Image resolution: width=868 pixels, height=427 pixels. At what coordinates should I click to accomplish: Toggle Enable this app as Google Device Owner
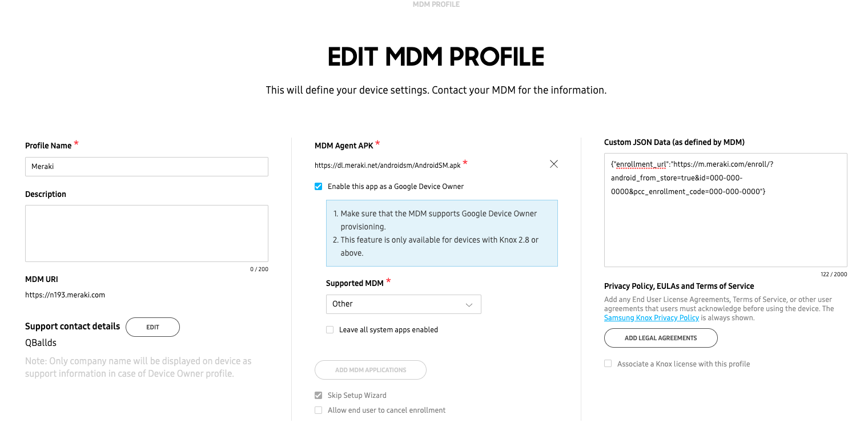tap(319, 187)
